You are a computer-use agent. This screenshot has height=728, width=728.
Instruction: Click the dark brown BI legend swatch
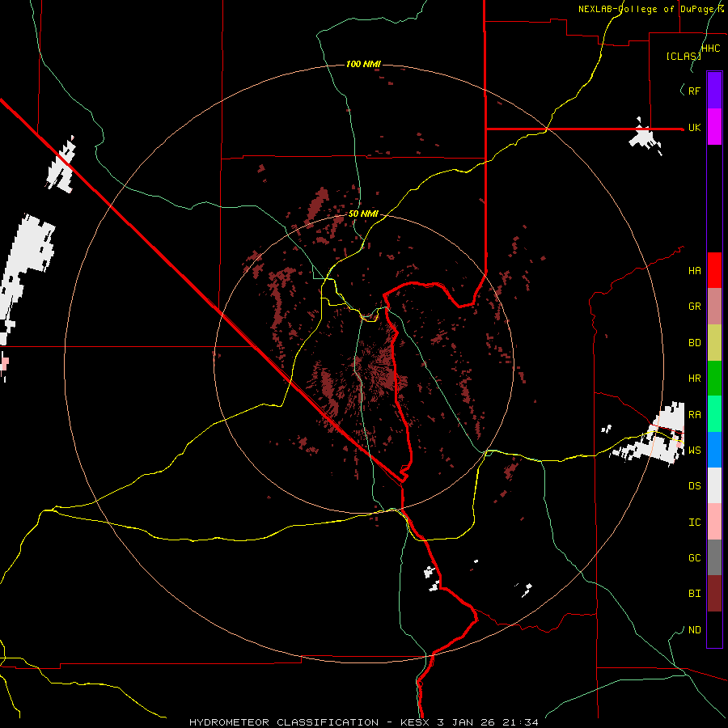pos(714,594)
